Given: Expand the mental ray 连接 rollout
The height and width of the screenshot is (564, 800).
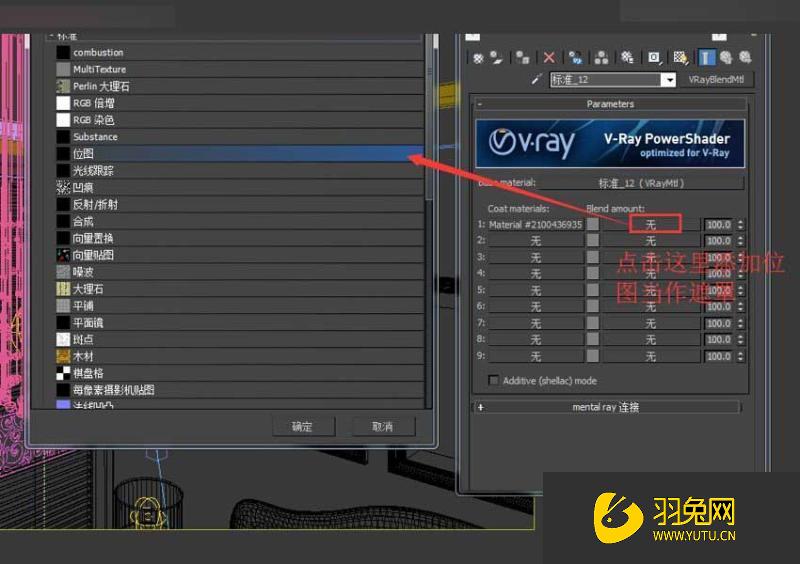Looking at the screenshot, I should [606, 407].
